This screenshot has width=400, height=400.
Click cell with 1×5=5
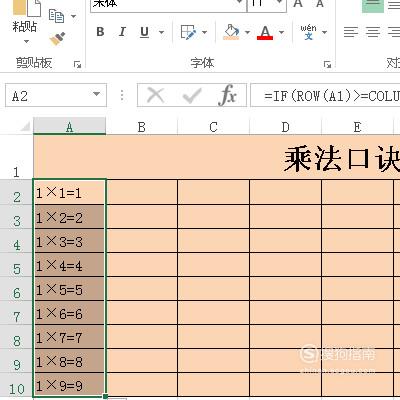click(x=69, y=289)
